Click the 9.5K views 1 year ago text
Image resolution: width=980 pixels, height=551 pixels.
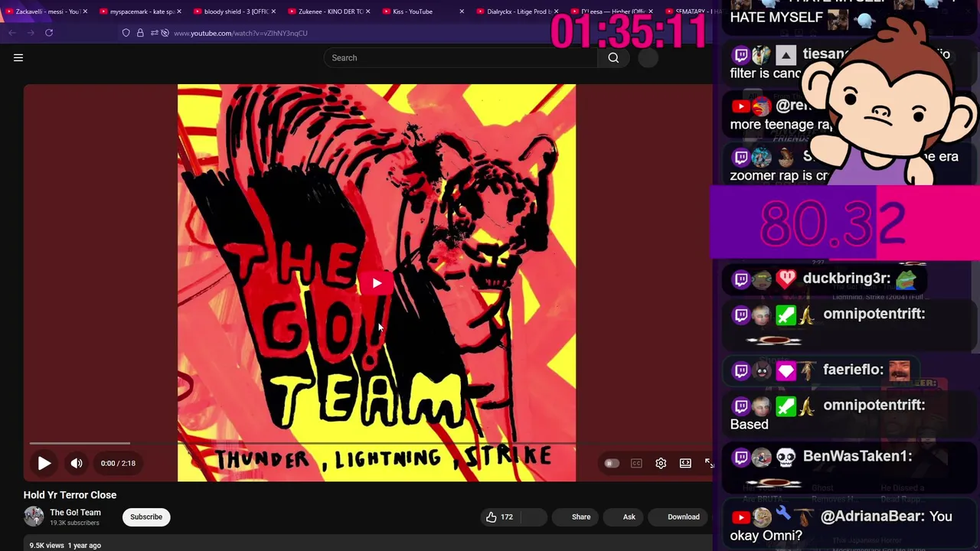[65, 546]
